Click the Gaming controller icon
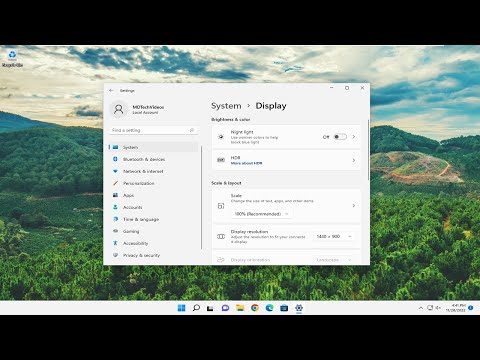 point(115,231)
